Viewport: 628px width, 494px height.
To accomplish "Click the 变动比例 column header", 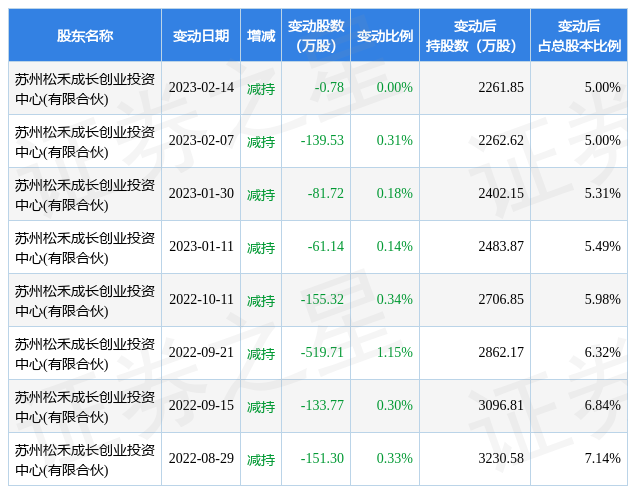I will point(385,36).
